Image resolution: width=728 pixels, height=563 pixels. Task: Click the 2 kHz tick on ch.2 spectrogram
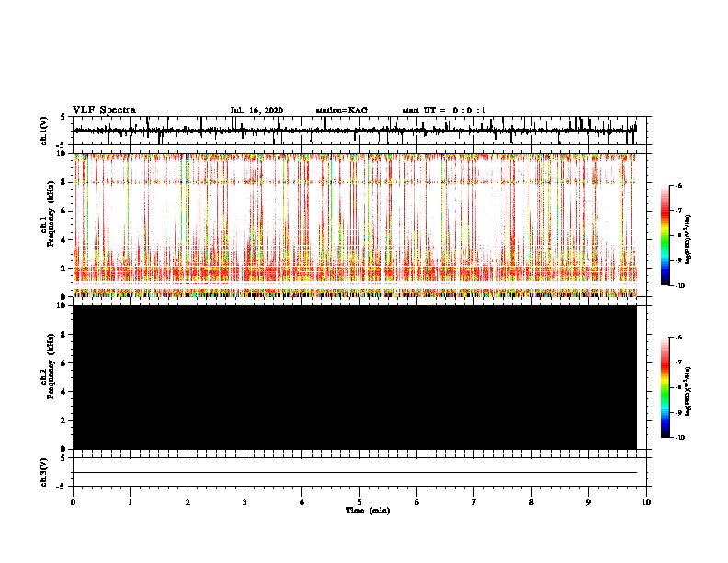(x=64, y=420)
